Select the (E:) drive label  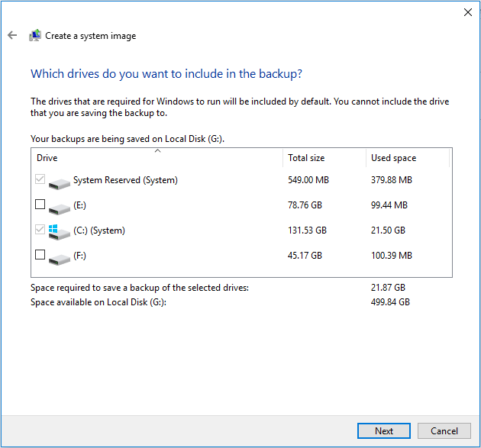click(x=79, y=205)
